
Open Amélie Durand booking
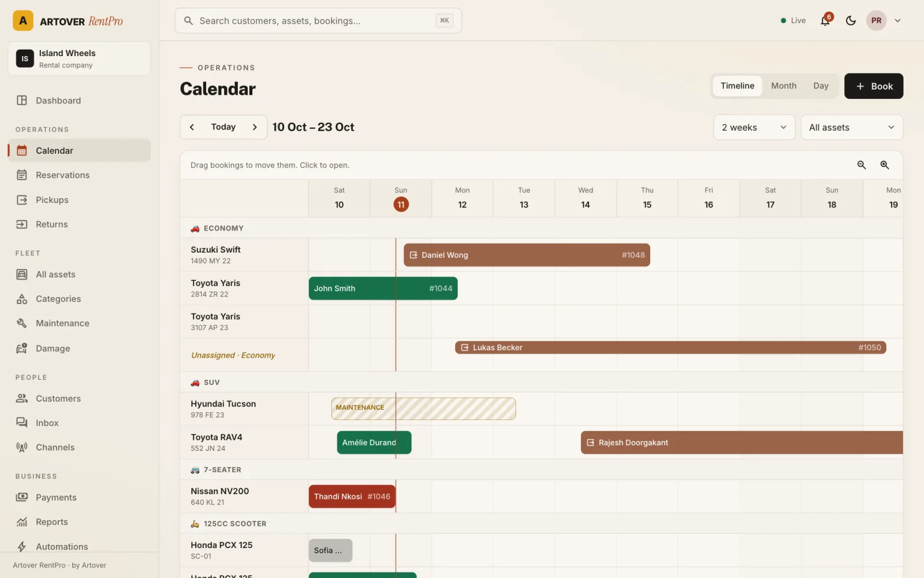coord(374,443)
